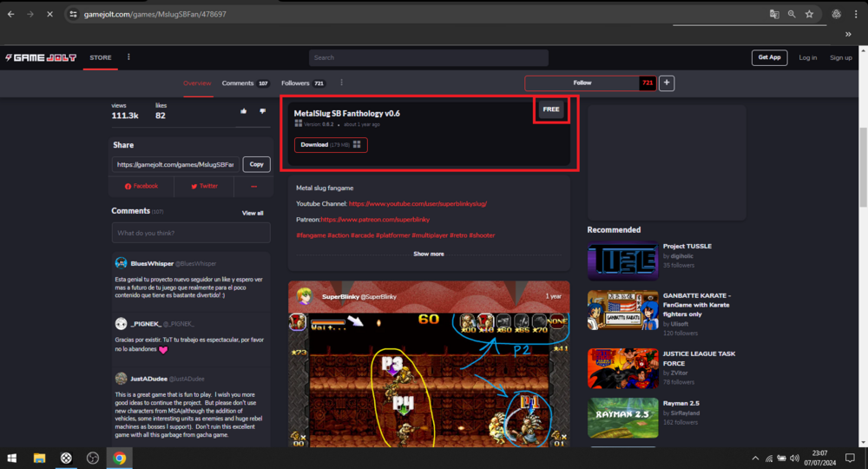Toggle the Follow button for this game
This screenshot has width=868, height=469.
[582, 83]
